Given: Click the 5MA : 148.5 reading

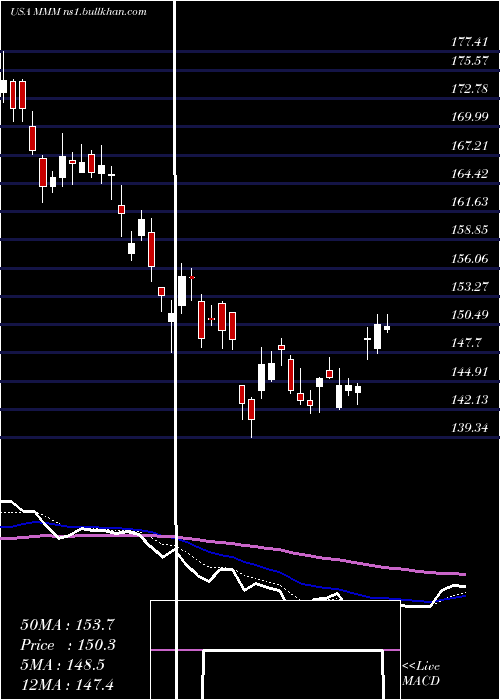Looking at the screenshot, I should (x=62, y=665).
